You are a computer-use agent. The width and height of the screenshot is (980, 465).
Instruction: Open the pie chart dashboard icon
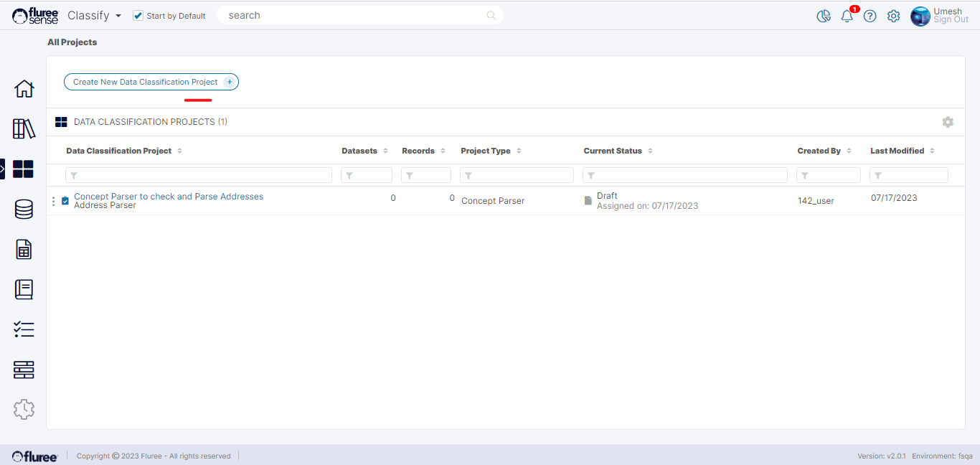pyautogui.click(x=824, y=16)
